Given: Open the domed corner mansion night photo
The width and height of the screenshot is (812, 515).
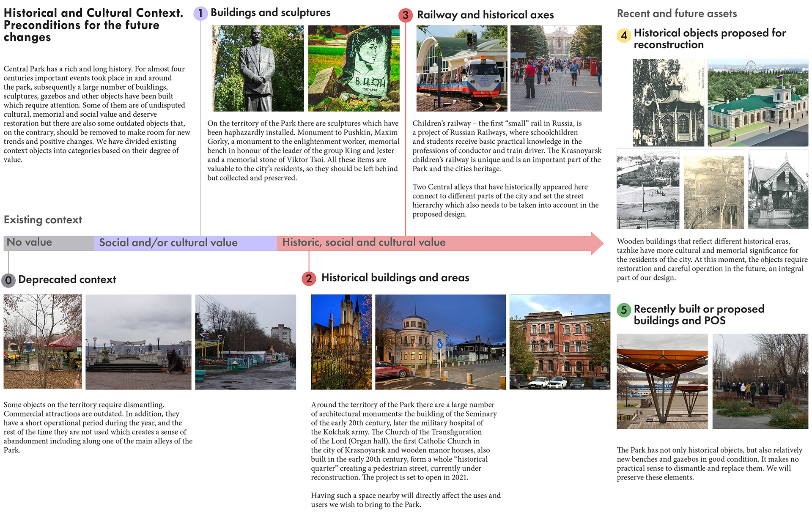Looking at the screenshot, I should [440, 342].
